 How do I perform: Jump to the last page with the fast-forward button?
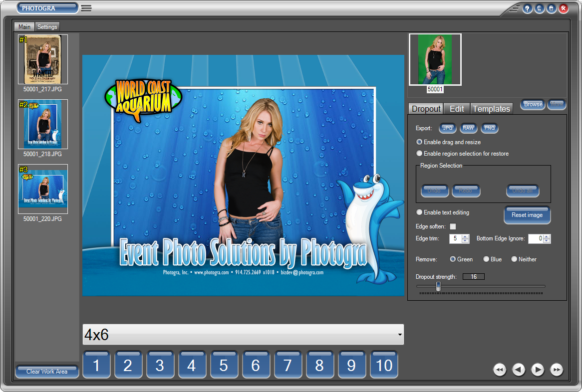pyautogui.click(x=557, y=370)
